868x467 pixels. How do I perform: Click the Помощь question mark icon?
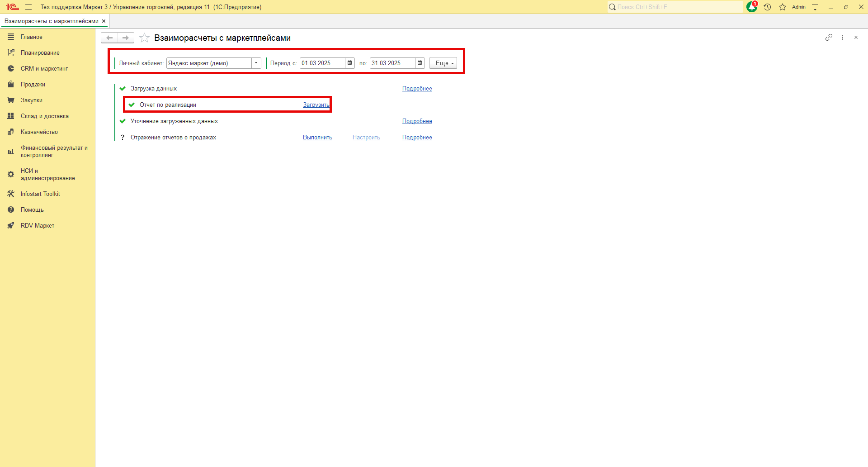[11, 210]
